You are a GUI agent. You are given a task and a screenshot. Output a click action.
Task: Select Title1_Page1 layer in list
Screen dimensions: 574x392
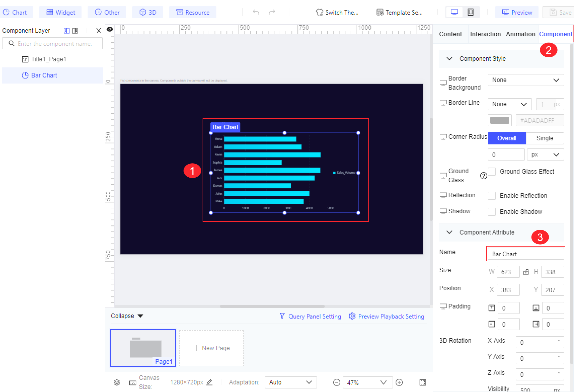coord(52,59)
